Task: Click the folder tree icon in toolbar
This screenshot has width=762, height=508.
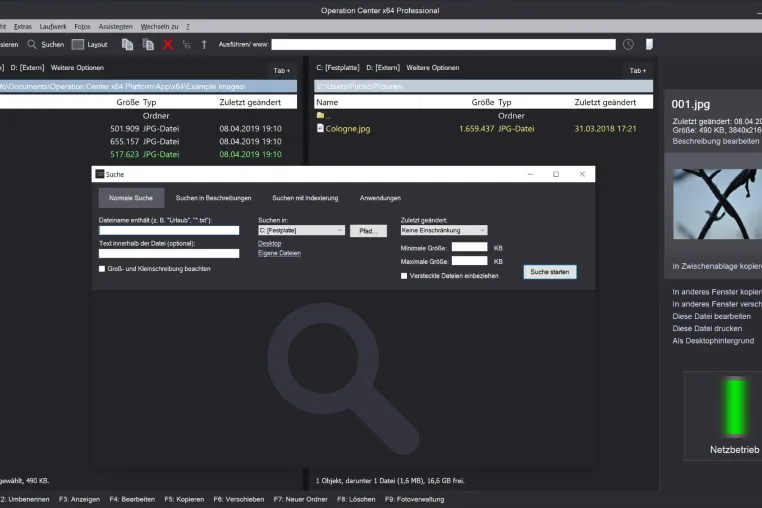Action: 187,45
